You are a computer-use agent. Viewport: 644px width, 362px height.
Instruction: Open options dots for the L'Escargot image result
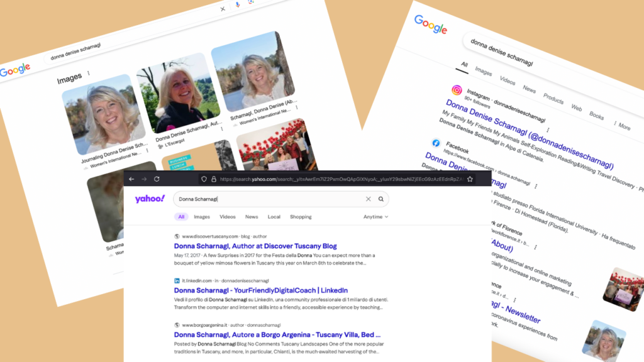click(x=222, y=129)
